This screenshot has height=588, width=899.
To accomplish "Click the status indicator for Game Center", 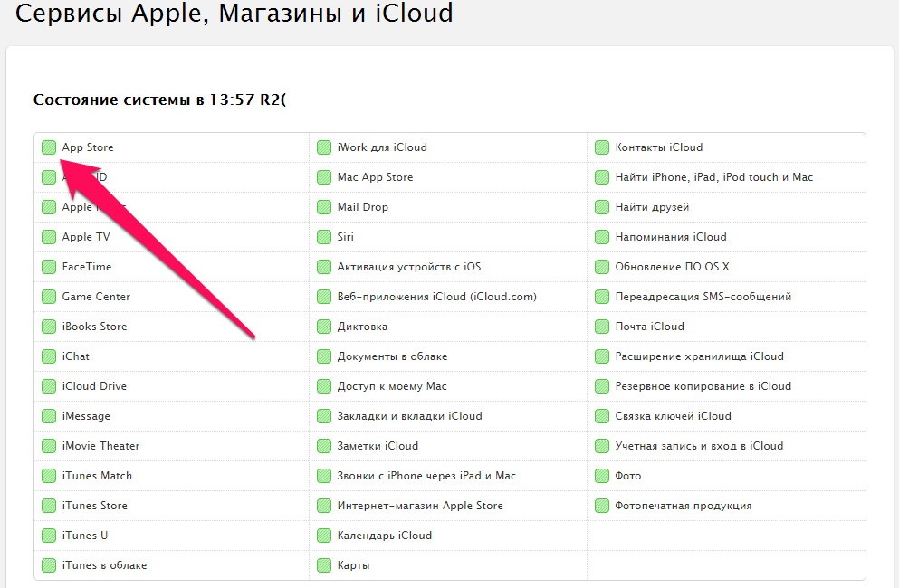I will (x=49, y=297).
